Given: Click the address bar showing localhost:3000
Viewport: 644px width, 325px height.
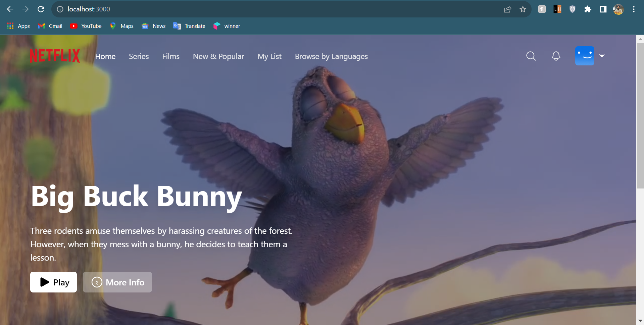Looking at the screenshot, I should click(89, 9).
